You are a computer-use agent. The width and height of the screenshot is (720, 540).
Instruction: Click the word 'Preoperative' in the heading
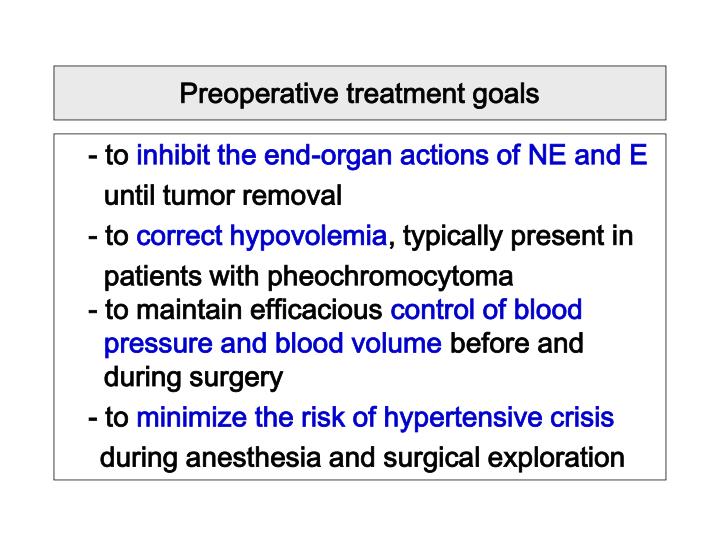point(259,94)
